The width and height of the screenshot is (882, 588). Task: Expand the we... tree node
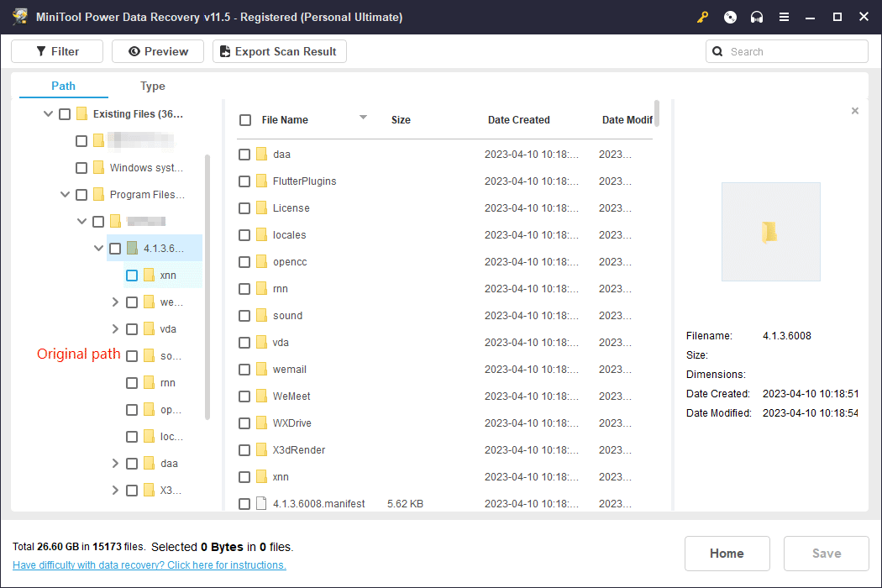115,302
